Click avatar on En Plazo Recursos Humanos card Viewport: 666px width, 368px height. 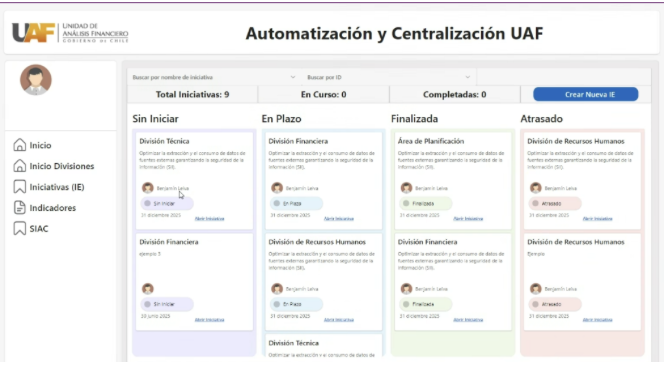click(x=277, y=289)
